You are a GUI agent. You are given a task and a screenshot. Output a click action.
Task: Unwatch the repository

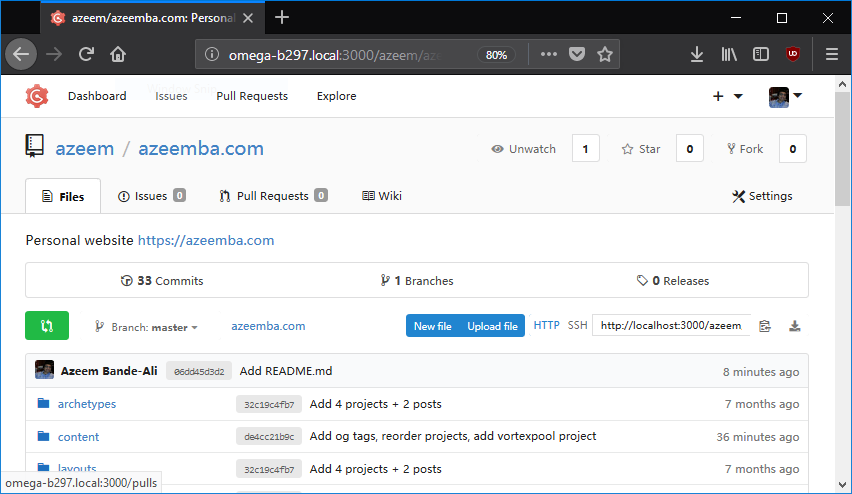pos(524,149)
